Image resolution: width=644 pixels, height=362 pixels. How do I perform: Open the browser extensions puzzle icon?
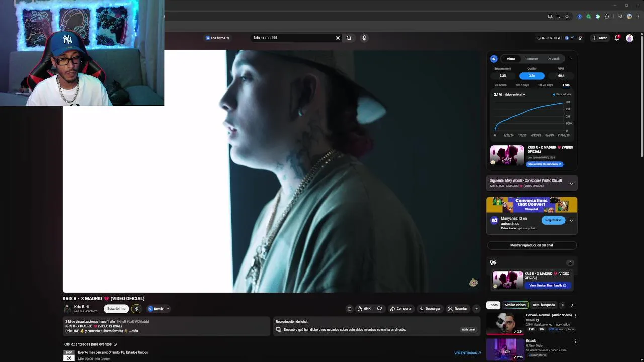click(x=606, y=16)
